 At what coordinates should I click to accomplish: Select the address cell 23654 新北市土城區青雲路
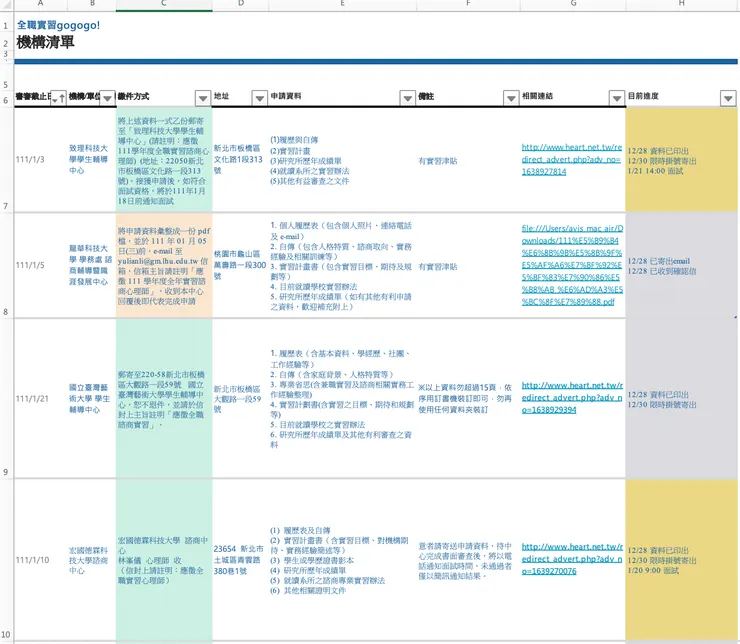click(x=240, y=560)
